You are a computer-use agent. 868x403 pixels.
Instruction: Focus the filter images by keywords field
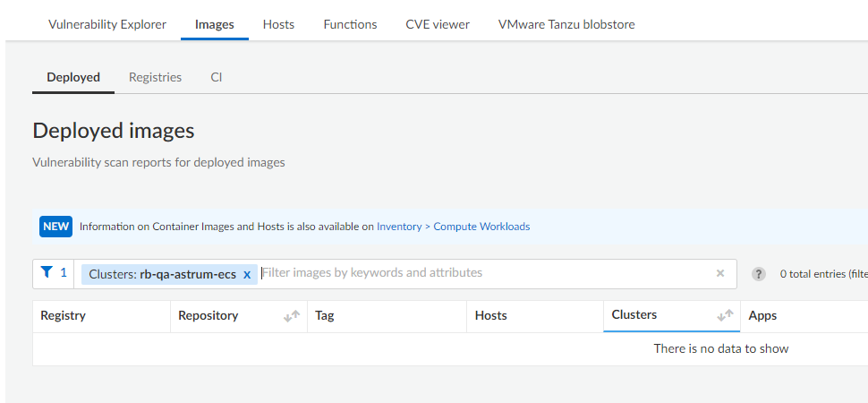483,273
